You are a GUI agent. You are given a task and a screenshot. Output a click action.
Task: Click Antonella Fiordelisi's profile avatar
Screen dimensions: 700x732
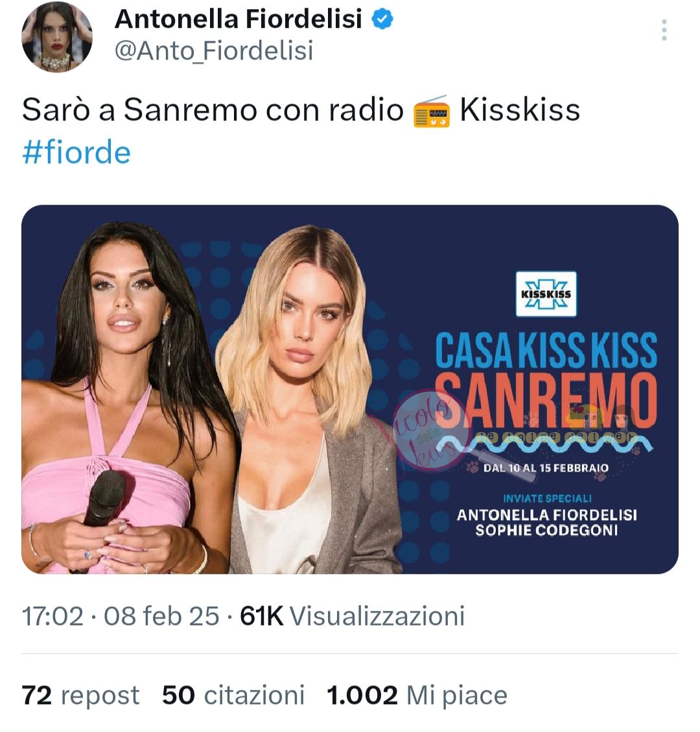coord(56,36)
